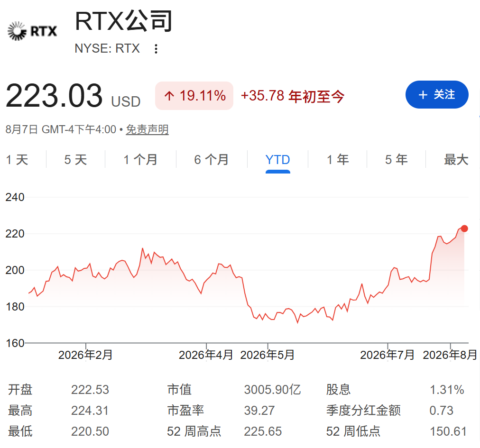Click the red endpoint marker on chart
The image size is (480, 448).
tap(464, 229)
